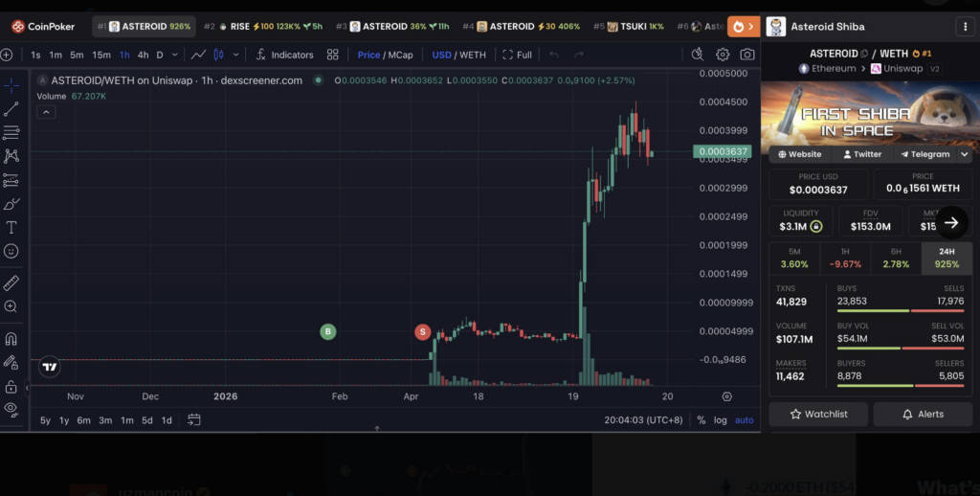Select the Fibonacci retracement tool

(x=11, y=132)
